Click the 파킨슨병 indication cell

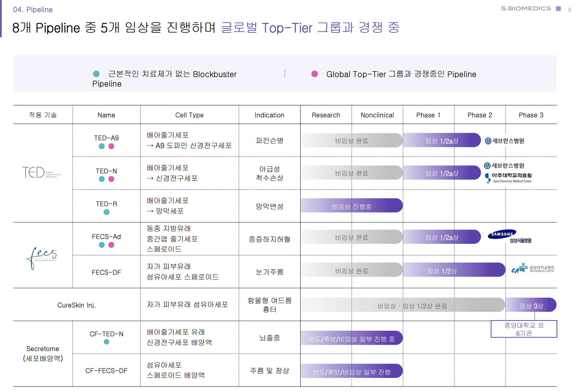click(270, 141)
